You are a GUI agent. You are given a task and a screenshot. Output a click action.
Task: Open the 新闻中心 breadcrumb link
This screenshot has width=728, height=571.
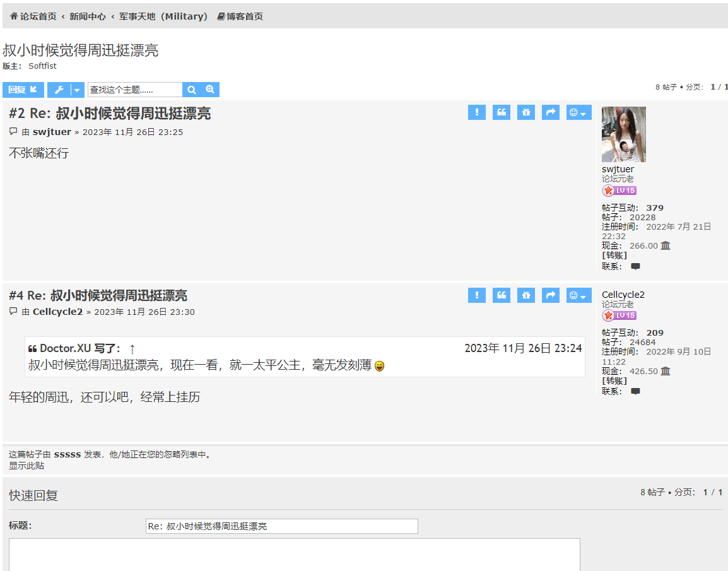click(x=87, y=16)
